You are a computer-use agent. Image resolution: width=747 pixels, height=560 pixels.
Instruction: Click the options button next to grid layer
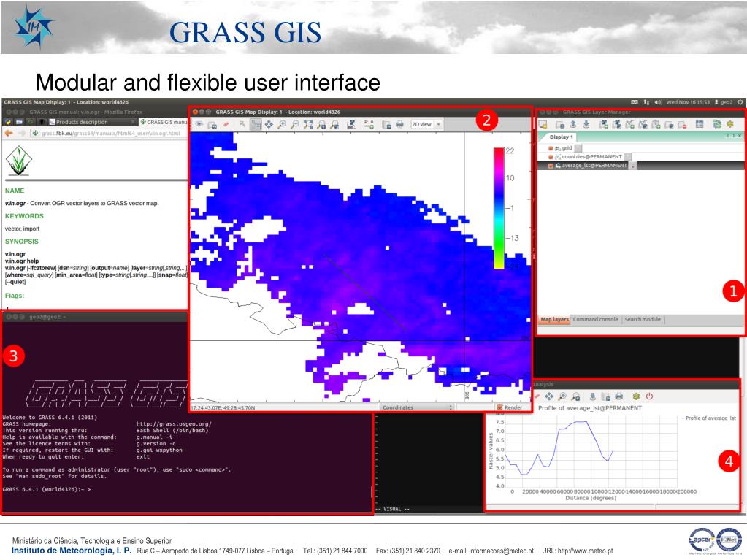(578, 148)
